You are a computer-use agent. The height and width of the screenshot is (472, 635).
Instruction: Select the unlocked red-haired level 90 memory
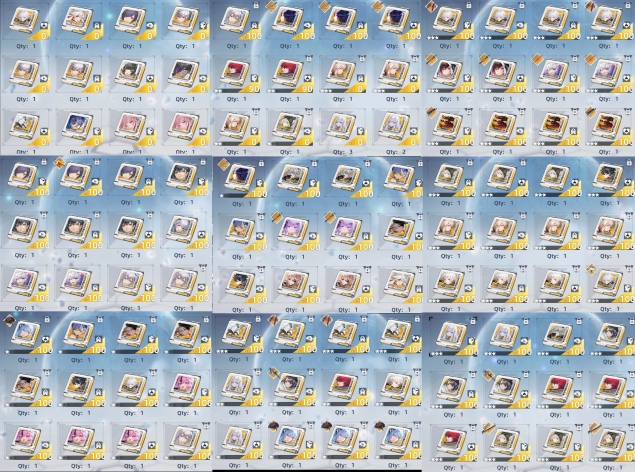point(237,74)
